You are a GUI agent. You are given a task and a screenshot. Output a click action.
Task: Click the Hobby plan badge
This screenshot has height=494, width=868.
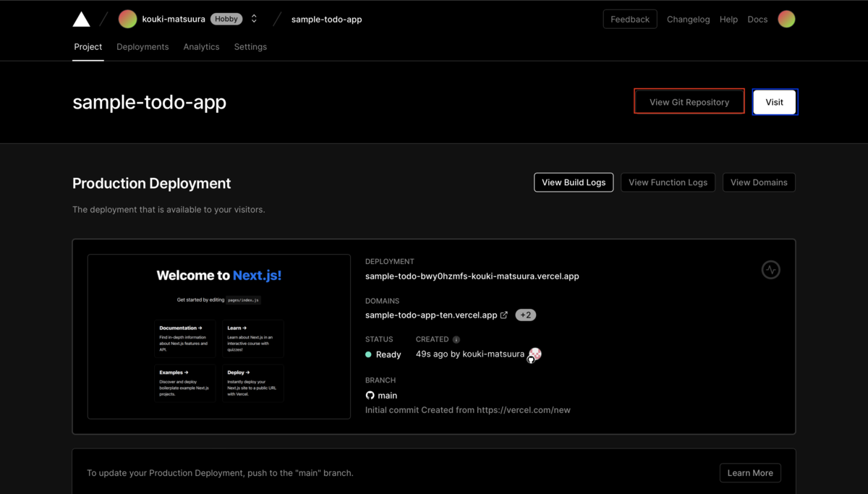point(226,20)
